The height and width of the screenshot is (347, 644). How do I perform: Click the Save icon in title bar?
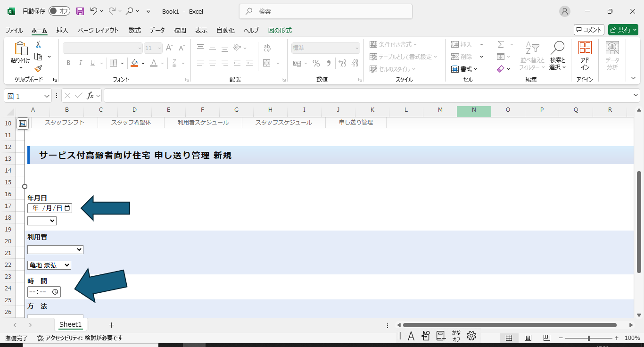pyautogui.click(x=80, y=11)
